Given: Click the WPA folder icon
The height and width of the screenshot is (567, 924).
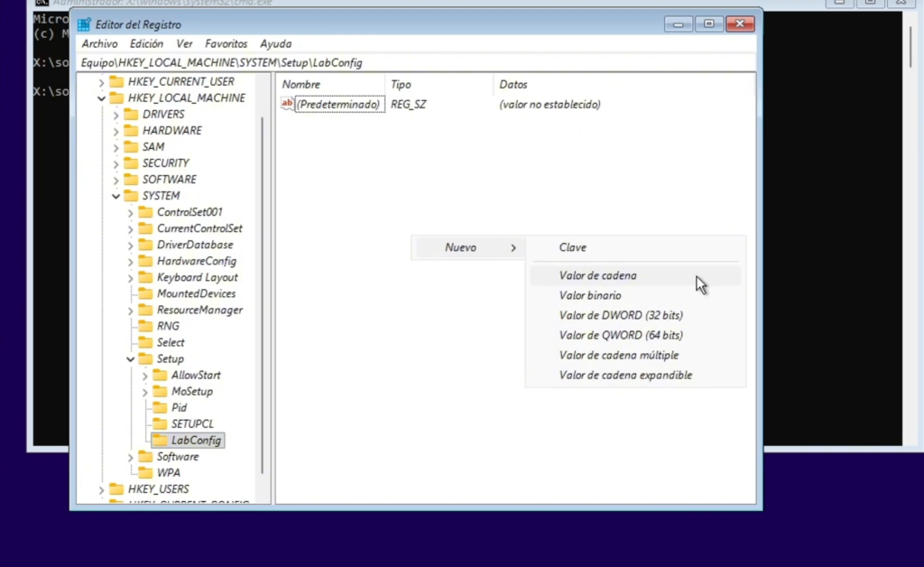Looking at the screenshot, I should 144,473.
